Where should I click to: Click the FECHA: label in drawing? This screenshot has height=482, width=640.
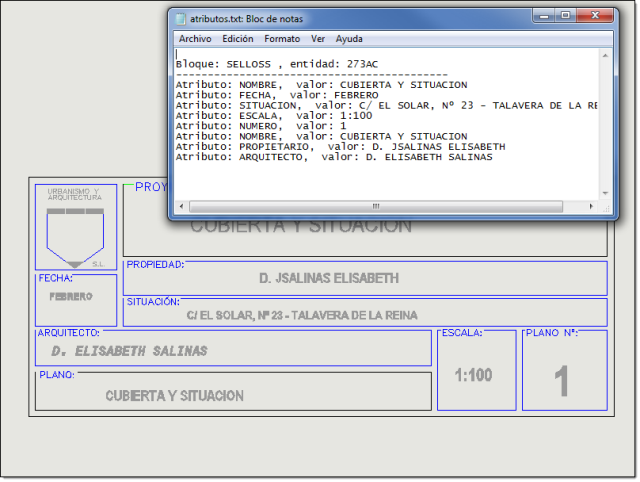point(56,278)
